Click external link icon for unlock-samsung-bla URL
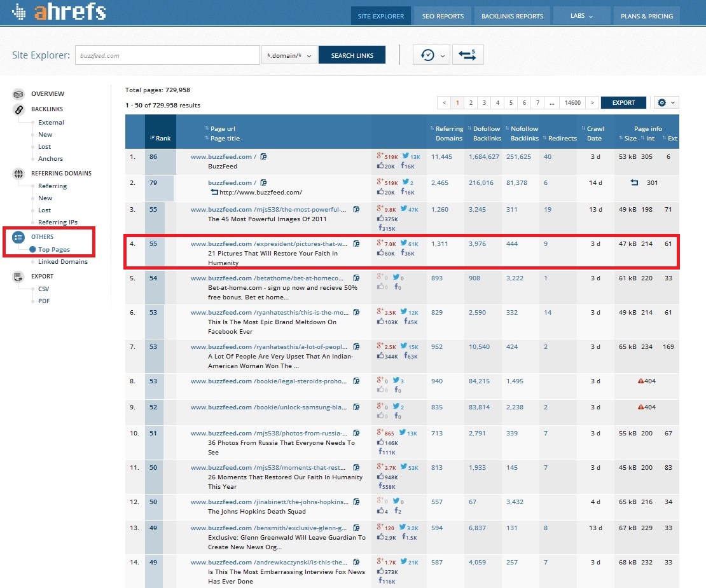Image resolution: width=706 pixels, height=588 pixels. tap(356, 407)
